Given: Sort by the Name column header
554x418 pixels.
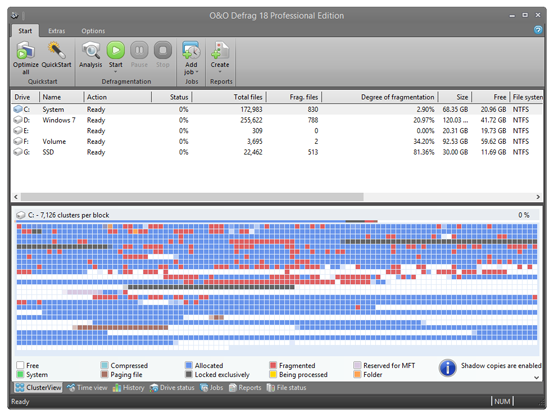Looking at the screenshot, I should point(61,97).
